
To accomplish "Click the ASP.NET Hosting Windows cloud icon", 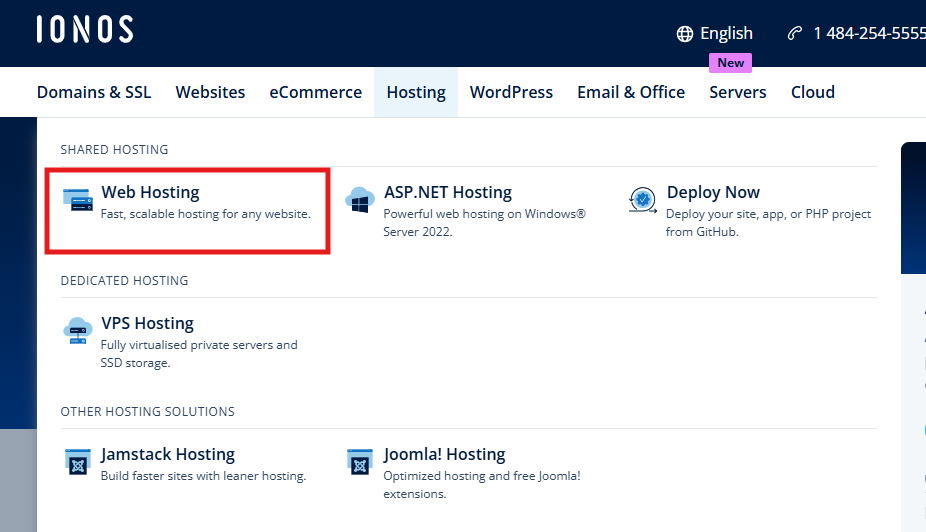I will [360, 200].
